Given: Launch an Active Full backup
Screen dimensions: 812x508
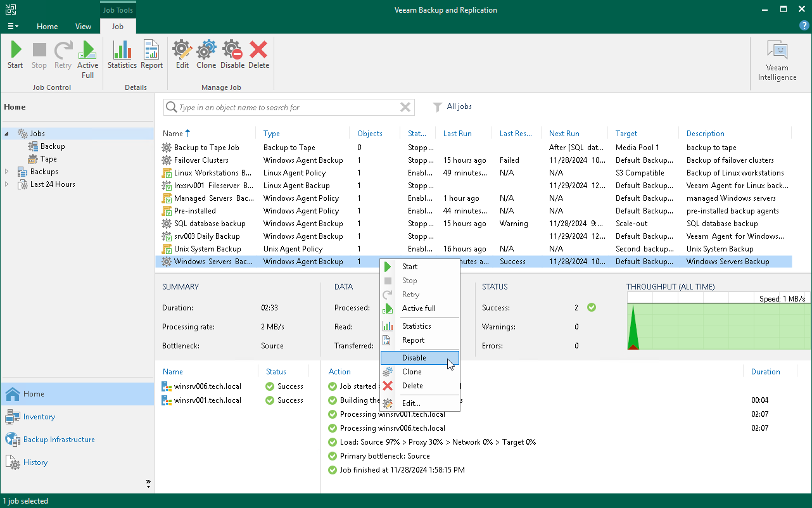Looking at the screenshot, I should 87,56.
